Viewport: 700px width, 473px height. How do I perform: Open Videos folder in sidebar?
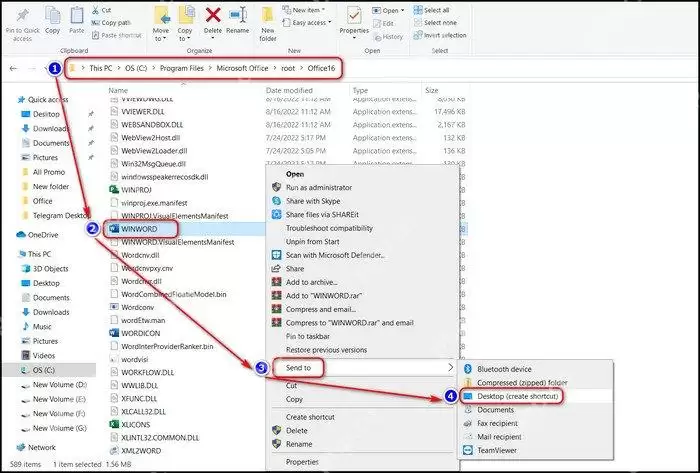point(38,356)
